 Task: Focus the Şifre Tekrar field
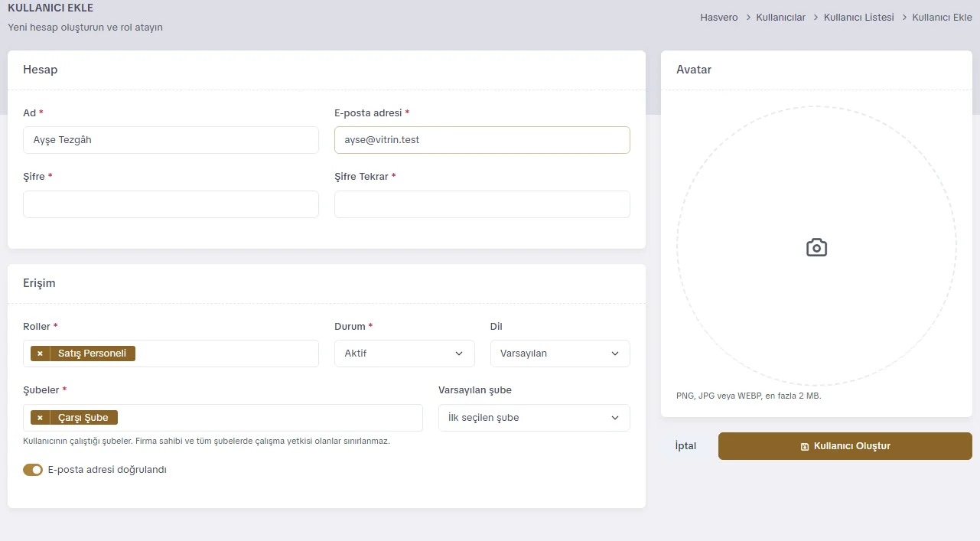[482, 204]
